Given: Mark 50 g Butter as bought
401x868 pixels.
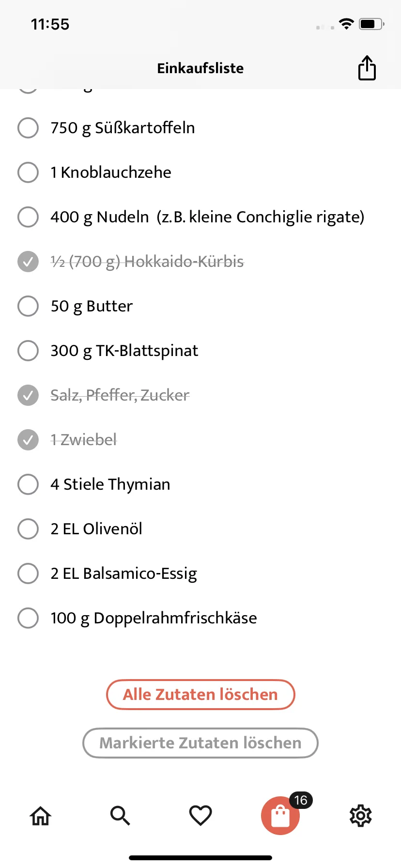Looking at the screenshot, I should (x=28, y=306).
